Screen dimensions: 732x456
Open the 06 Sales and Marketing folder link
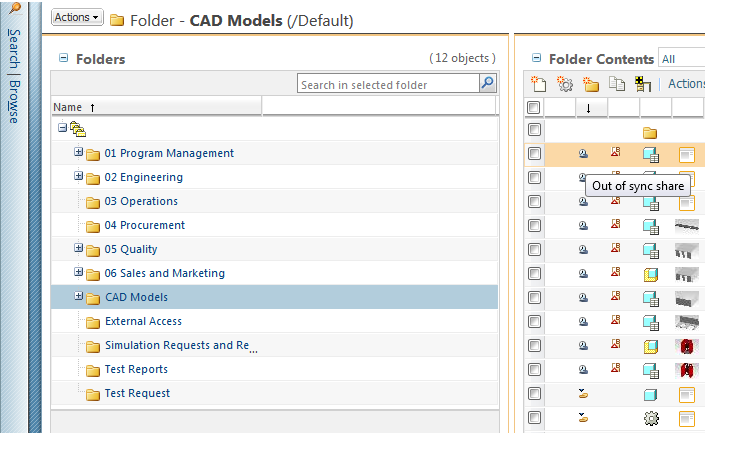[164, 273]
